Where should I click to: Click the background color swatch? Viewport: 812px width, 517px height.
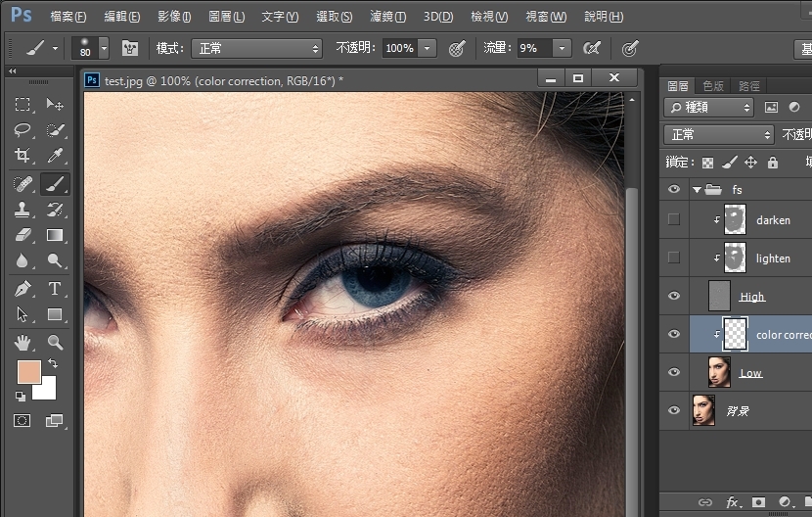click(48, 390)
